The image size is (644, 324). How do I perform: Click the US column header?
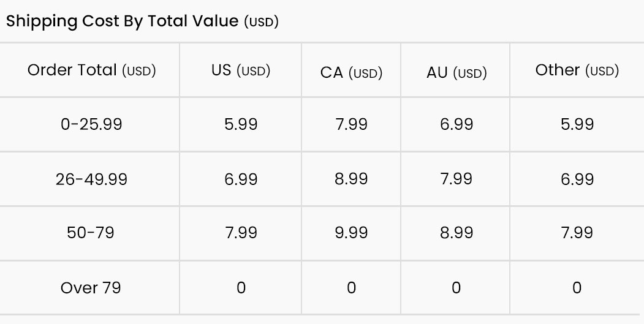pos(241,70)
